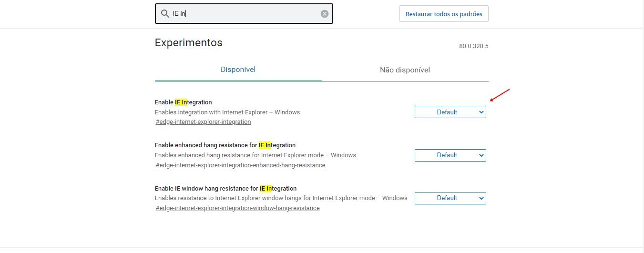644x253 pixels.
Task: Follow the #edge-internet-explorer-integration link
Action: 203,122
